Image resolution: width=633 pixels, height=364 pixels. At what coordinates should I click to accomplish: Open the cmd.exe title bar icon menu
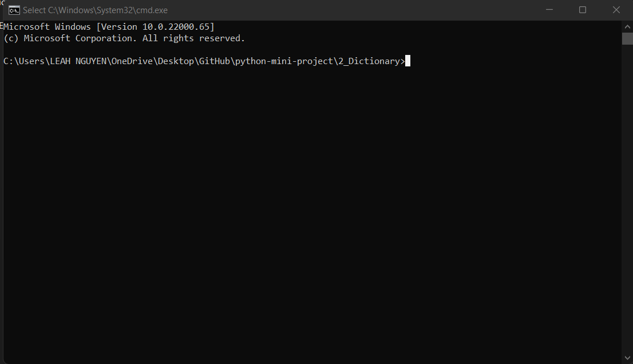pos(14,10)
